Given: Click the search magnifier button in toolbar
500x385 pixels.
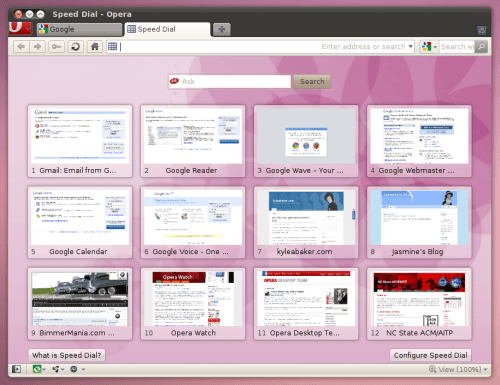Looking at the screenshot, I should point(481,46).
